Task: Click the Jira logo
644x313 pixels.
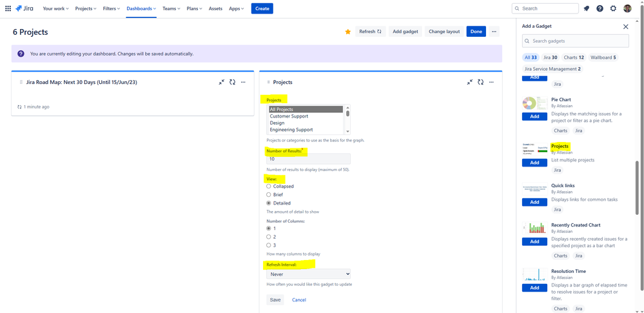Action: click(x=24, y=8)
